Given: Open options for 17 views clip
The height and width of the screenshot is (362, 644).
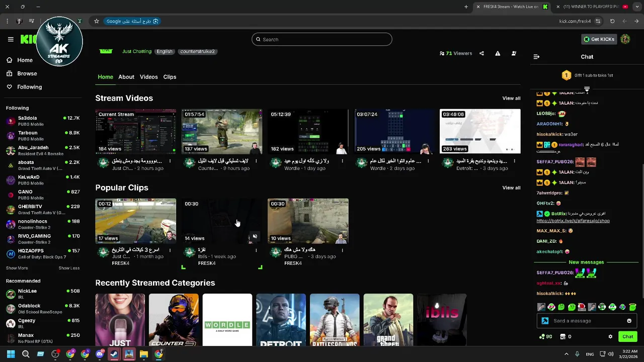Looking at the screenshot, I should 170,250.
